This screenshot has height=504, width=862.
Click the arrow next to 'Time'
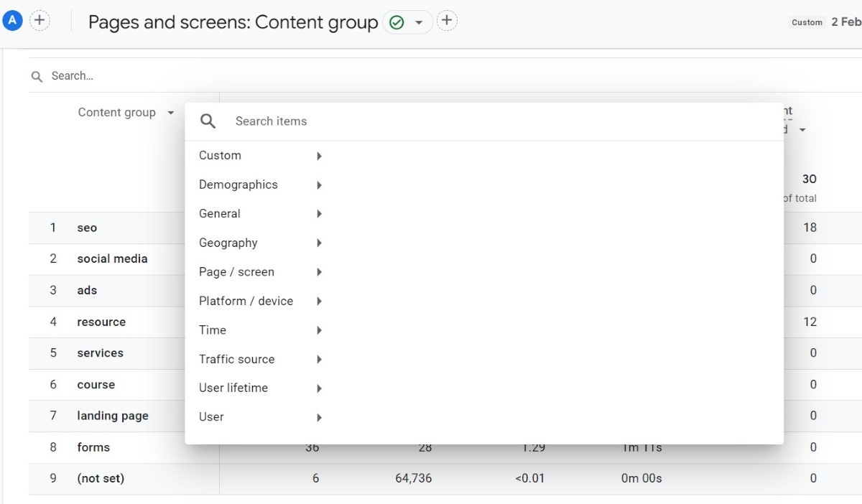(319, 330)
